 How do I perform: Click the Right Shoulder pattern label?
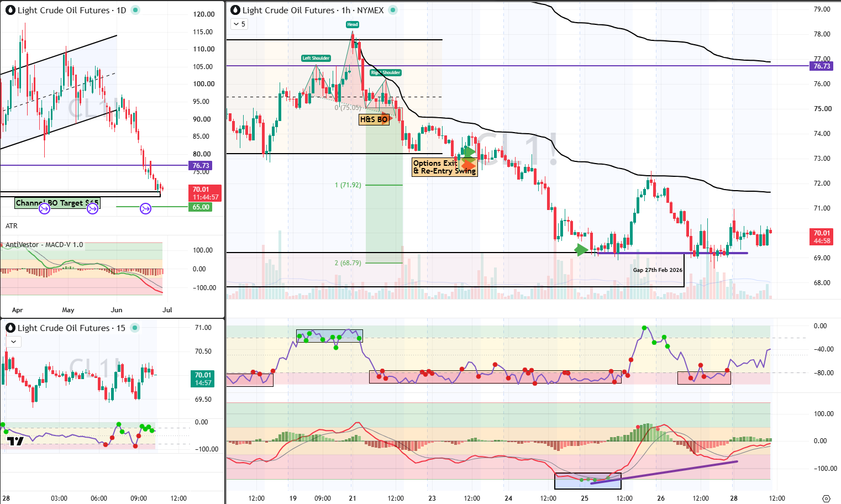pyautogui.click(x=386, y=72)
